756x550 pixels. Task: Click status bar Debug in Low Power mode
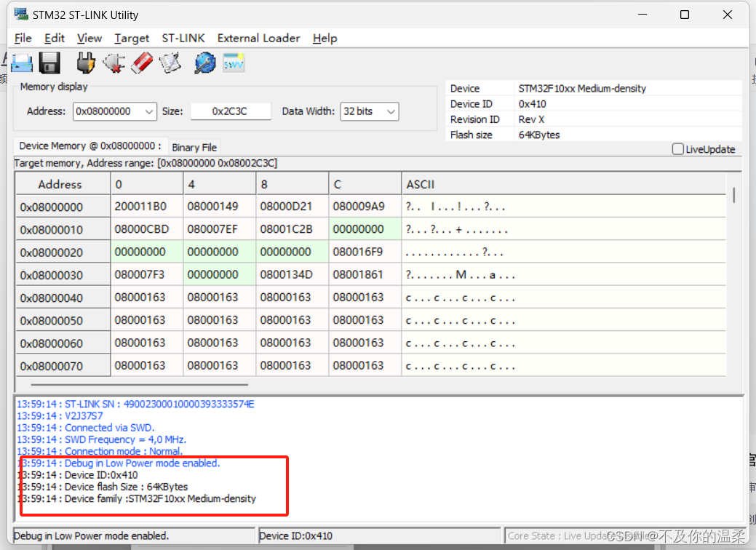point(134,535)
